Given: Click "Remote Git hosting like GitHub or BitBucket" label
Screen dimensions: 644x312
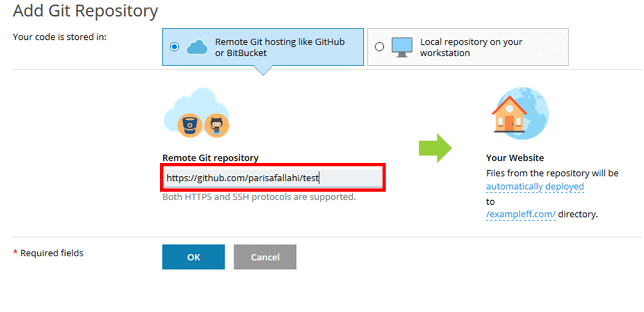Looking at the screenshot, I should pyautogui.click(x=279, y=47).
